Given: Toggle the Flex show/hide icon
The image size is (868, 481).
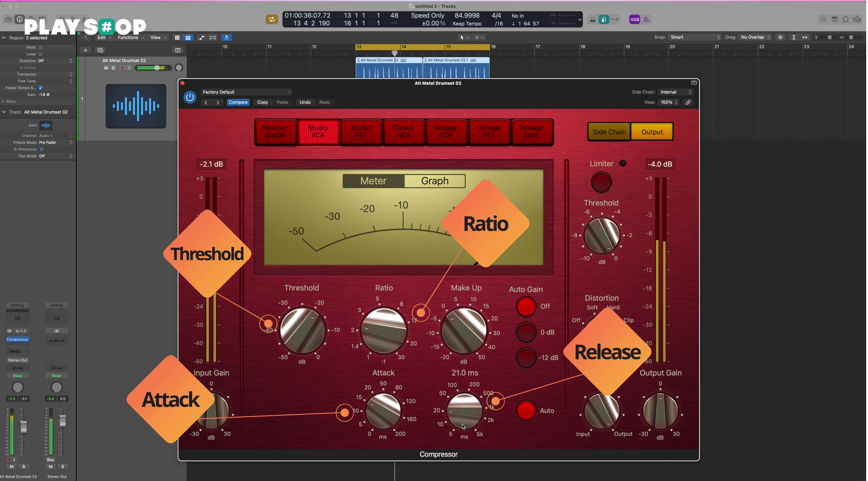Looking at the screenshot, I should tap(212, 38).
